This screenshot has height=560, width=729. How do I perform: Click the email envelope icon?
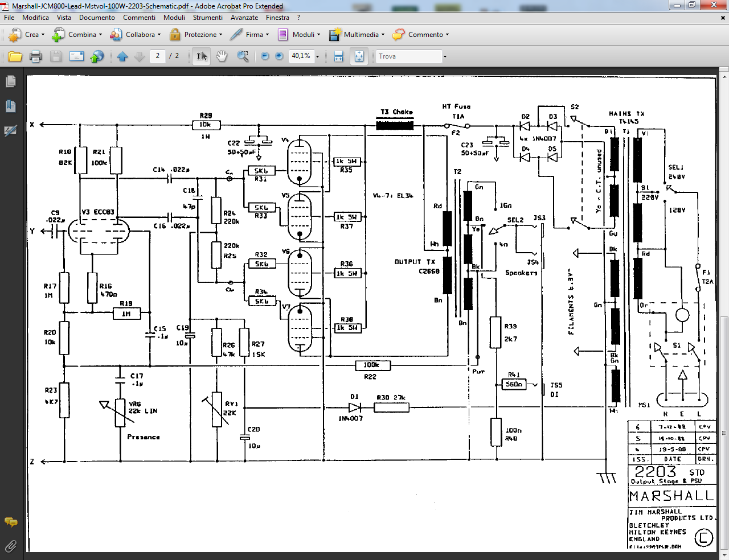(x=76, y=56)
